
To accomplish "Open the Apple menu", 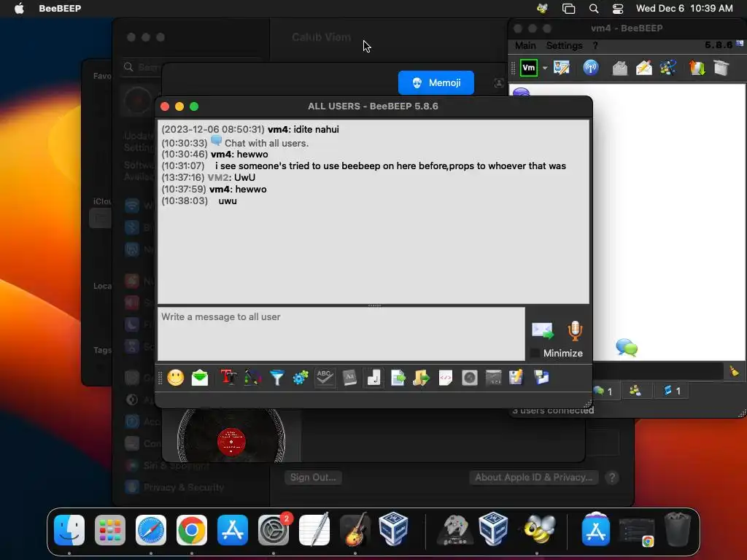I will click(x=19, y=8).
